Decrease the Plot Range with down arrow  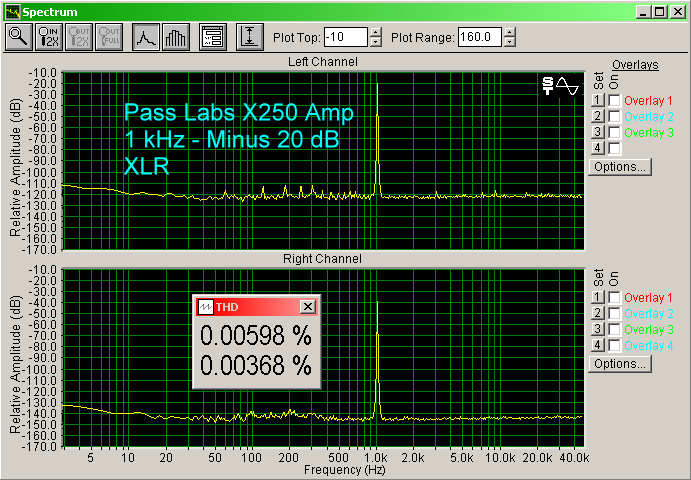(x=510, y=42)
